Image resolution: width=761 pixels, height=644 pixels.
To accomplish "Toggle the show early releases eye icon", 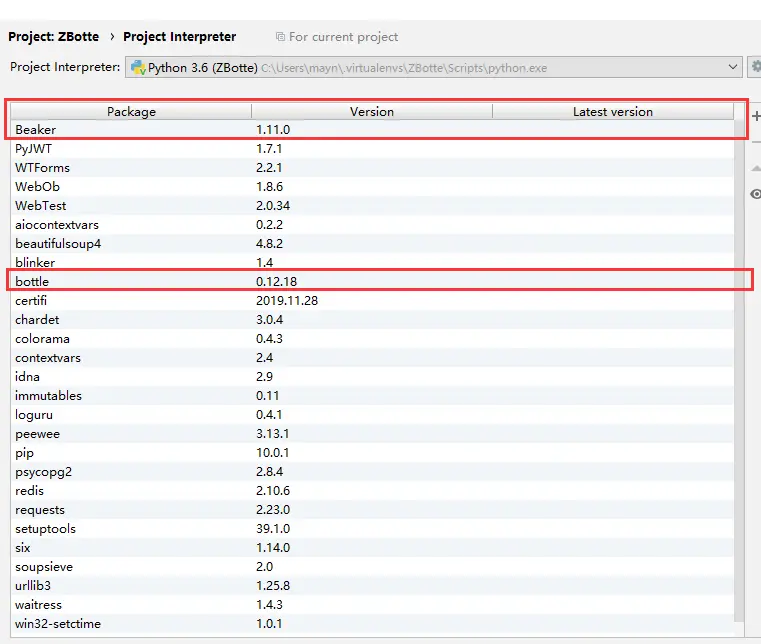I will coord(755,194).
